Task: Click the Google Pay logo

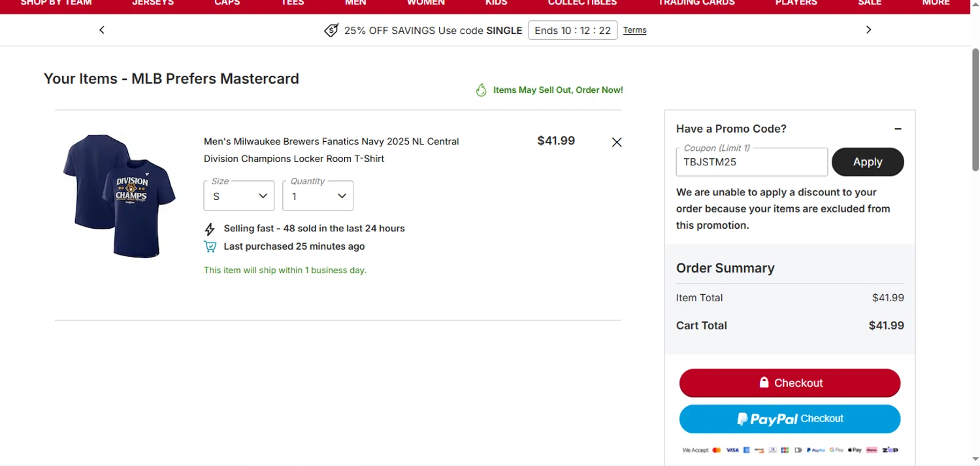Action: (836, 450)
